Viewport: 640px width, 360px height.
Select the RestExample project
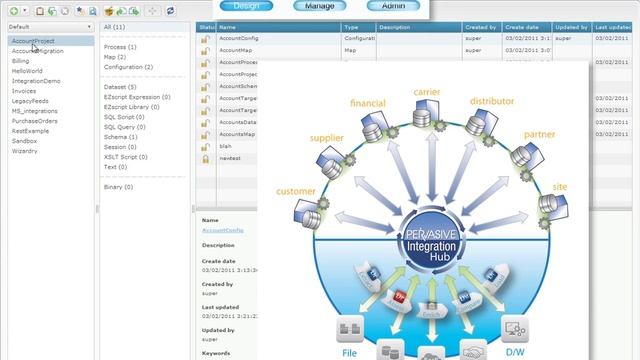coord(30,131)
